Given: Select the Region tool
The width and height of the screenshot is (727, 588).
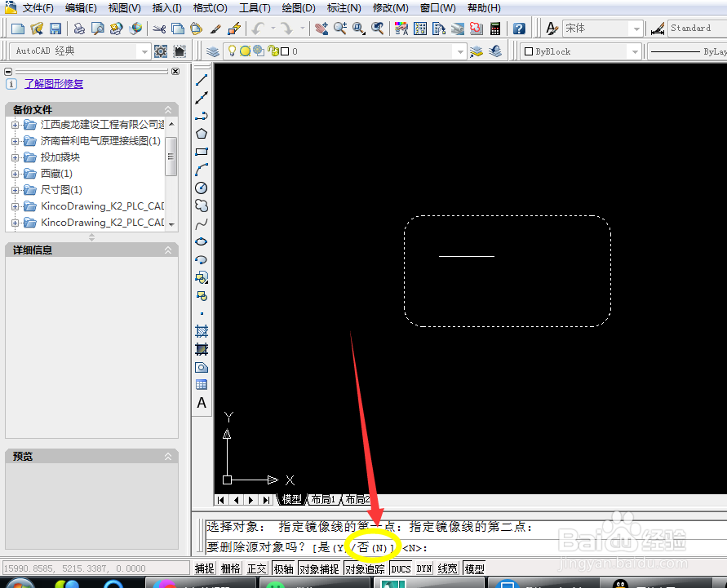Looking at the screenshot, I should (x=202, y=368).
